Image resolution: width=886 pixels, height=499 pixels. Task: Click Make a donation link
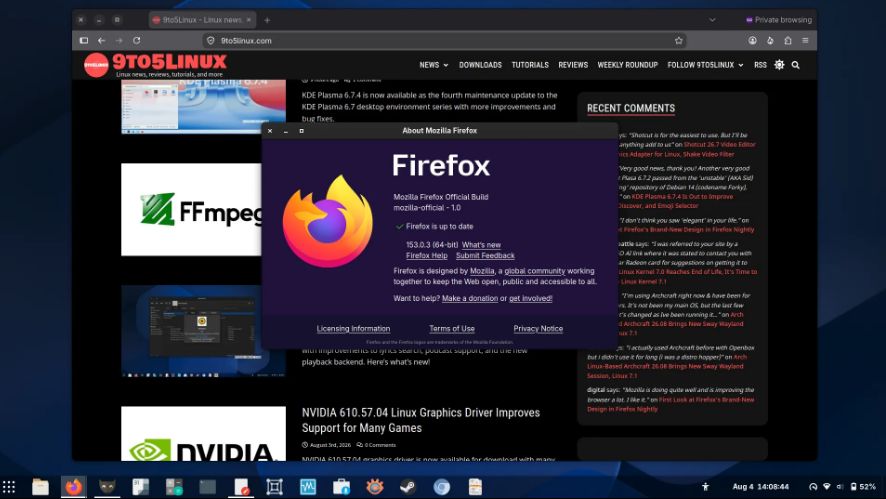coord(470,298)
